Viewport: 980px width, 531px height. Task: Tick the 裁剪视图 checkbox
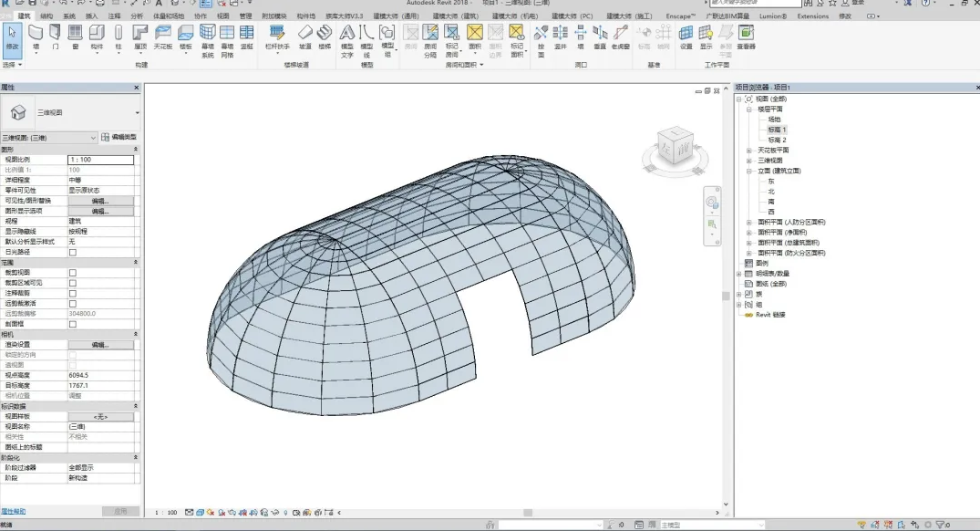73,273
